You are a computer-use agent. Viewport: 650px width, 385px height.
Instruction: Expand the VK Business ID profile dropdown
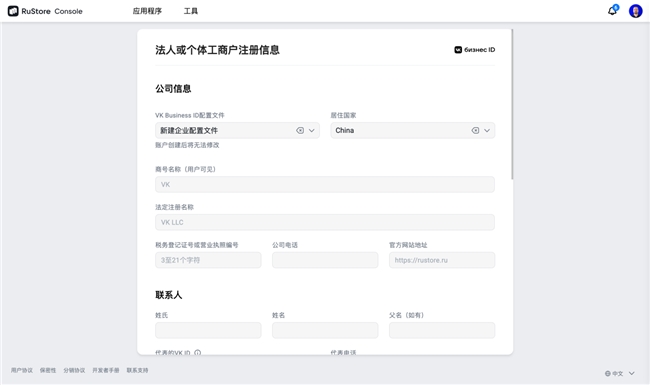click(x=312, y=131)
